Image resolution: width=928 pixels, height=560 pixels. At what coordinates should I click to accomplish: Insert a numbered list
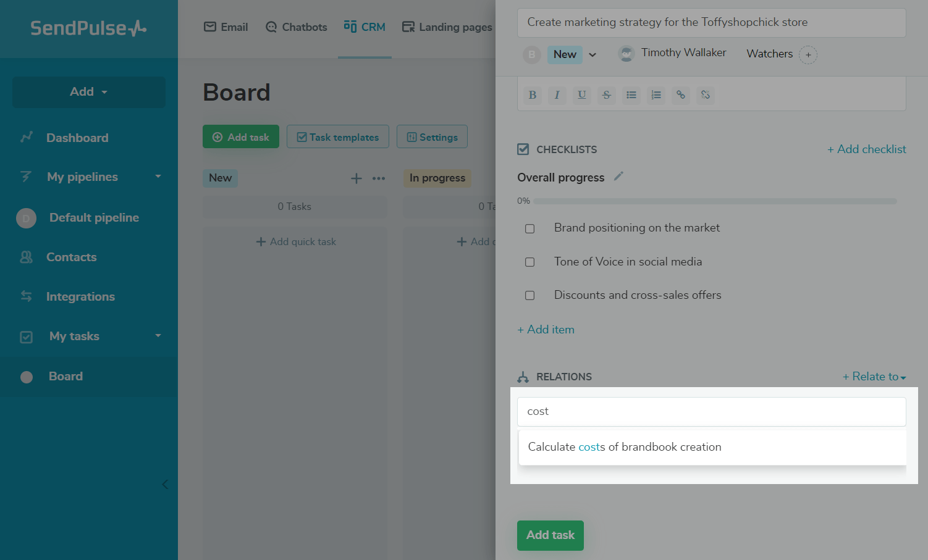click(656, 95)
